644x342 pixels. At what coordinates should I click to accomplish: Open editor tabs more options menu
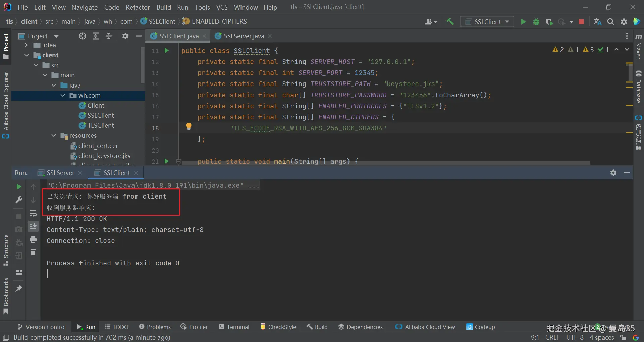pyautogui.click(x=627, y=36)
